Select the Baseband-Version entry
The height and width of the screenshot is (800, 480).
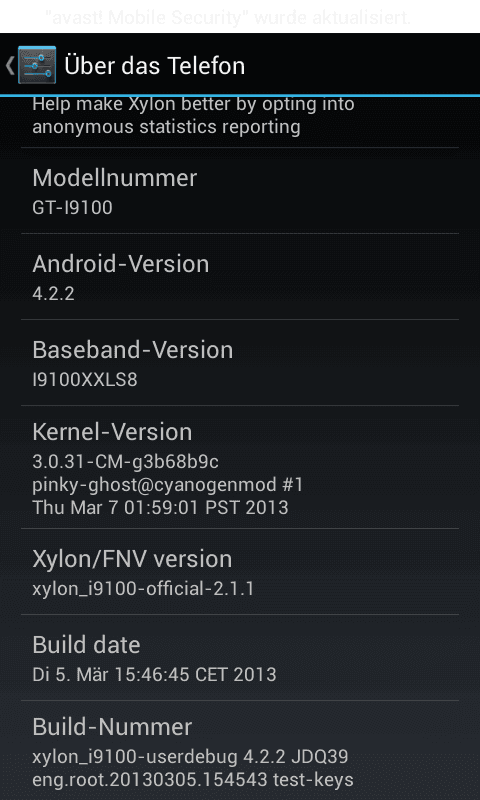[240, 363]
